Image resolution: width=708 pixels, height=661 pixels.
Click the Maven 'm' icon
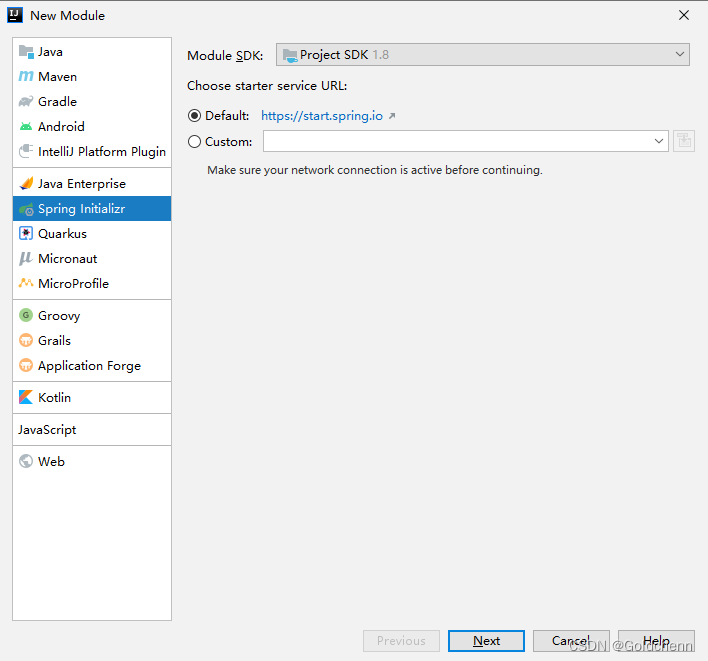point(26,76)
